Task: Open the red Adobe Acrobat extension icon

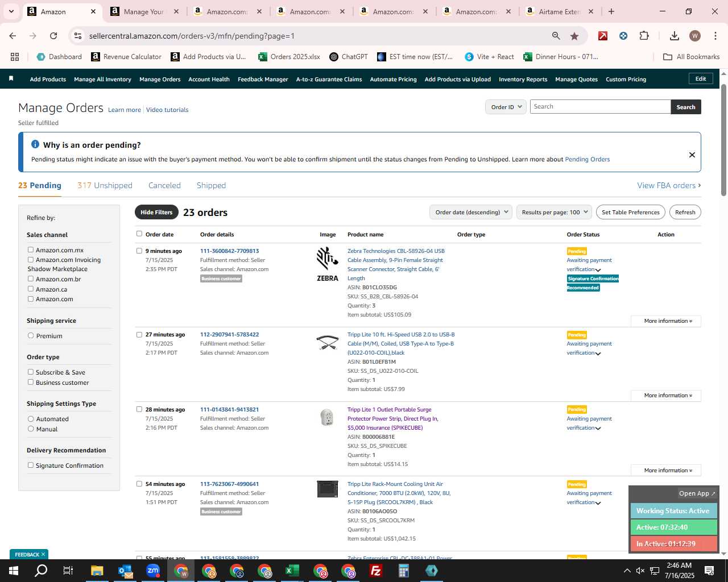Action: [x=603, y=36]
